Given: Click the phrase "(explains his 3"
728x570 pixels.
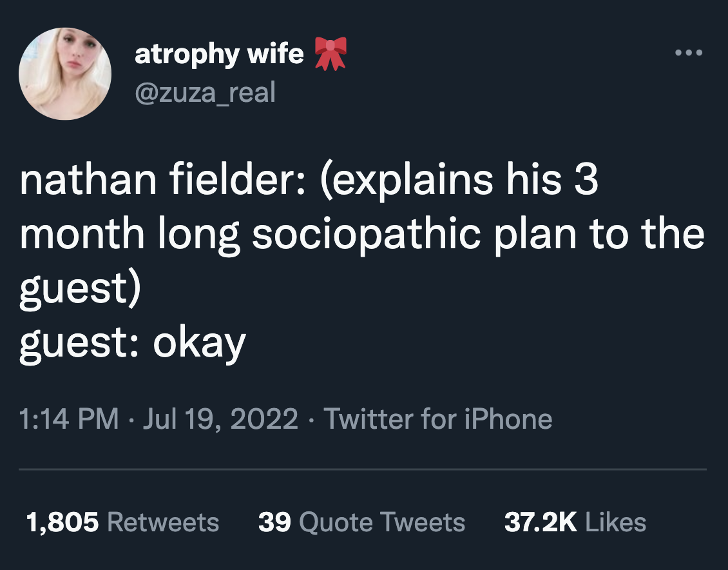Looking at the screenshot, I should coord(458,181).
